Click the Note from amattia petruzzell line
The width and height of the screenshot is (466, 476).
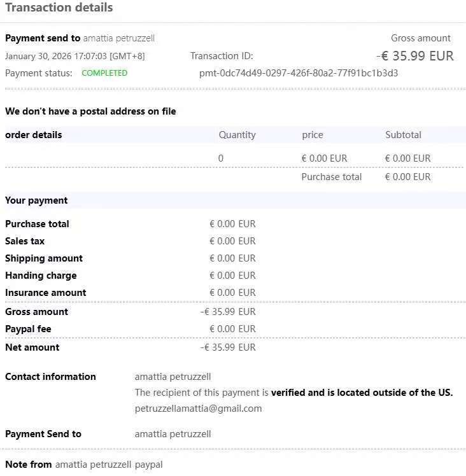tap(83, 465)
